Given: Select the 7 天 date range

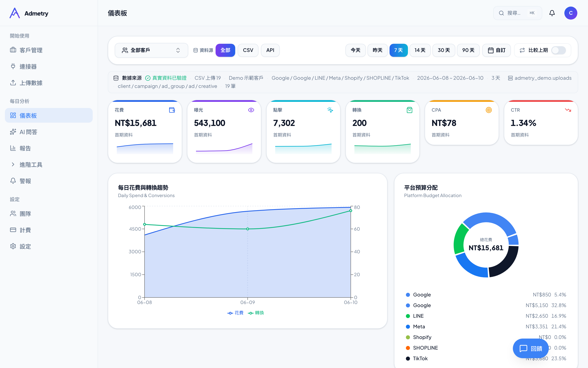Looking at the screenshot, I should [x=399, y=50].
